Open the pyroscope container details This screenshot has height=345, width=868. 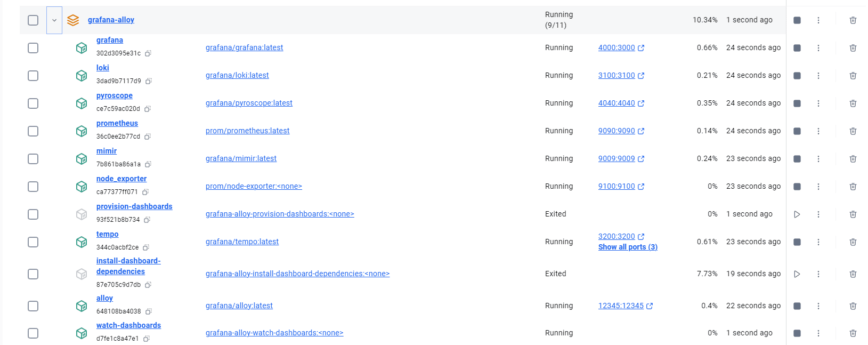click(x=115, y=95)
